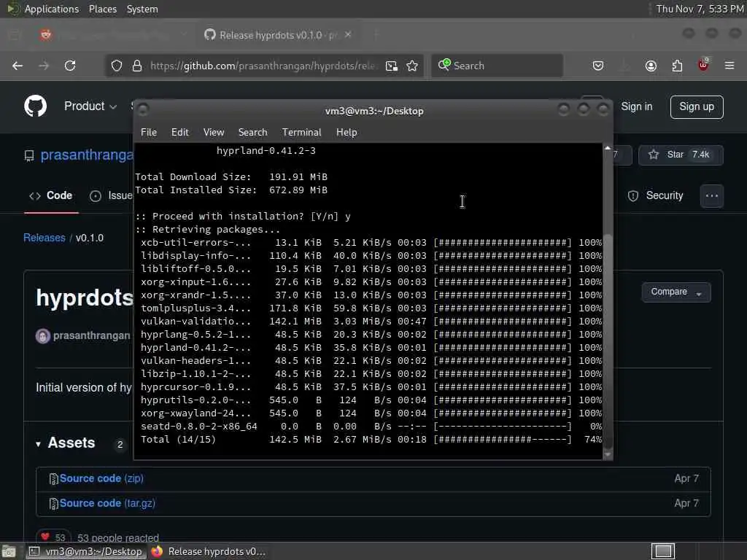Click the red uBlock extension icon
The width and height of the screenshot is (747, 560).
point(703,65)
